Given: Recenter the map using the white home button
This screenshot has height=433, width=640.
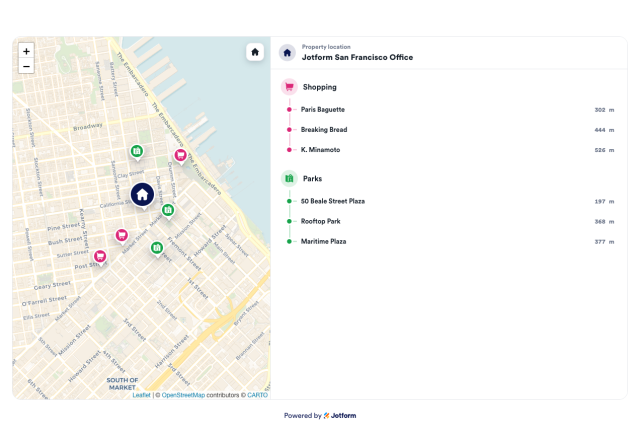Looking at the screenshot, I should [x=255, y=52].
